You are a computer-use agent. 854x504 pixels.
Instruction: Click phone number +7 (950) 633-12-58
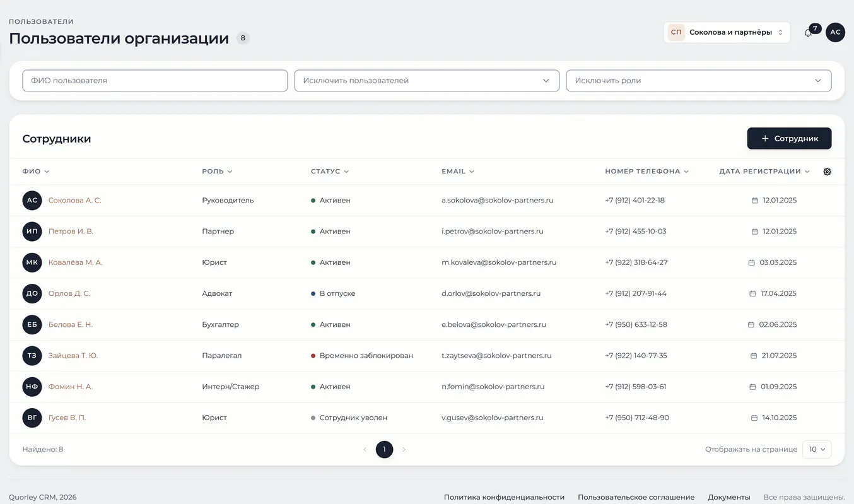pyautogui.click(x=636, y=325)
